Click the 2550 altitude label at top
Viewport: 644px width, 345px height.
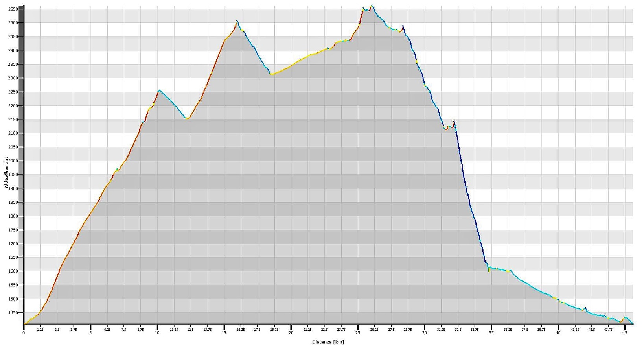(13, 9)
